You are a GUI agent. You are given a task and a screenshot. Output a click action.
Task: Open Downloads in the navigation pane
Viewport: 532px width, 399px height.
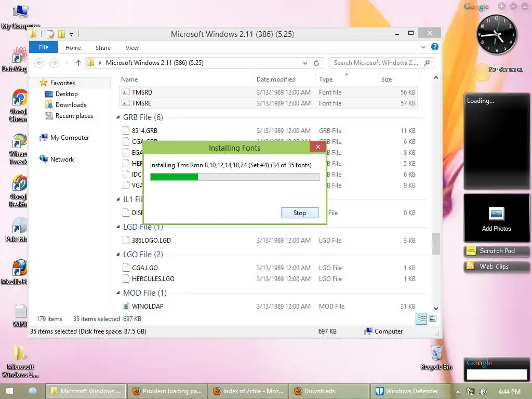[x=71, y=105]
